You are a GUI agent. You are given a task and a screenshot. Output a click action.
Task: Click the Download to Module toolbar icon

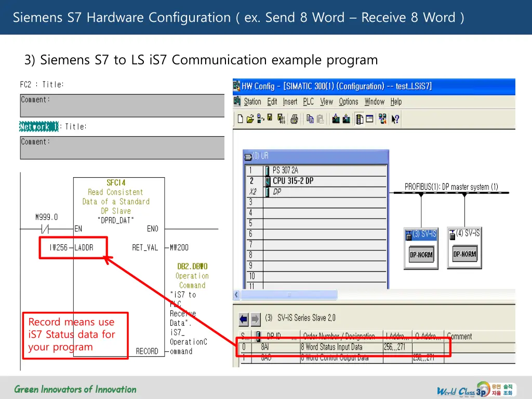click(336, 119)
